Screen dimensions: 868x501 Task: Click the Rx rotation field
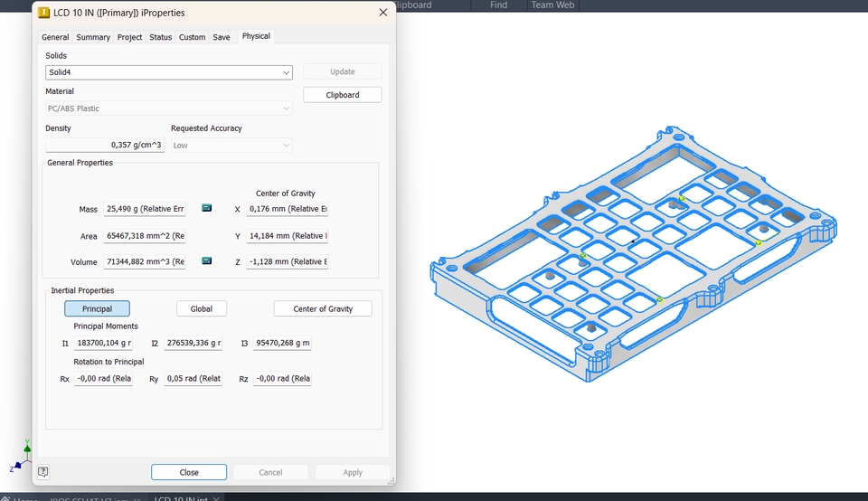click(103, 378)
